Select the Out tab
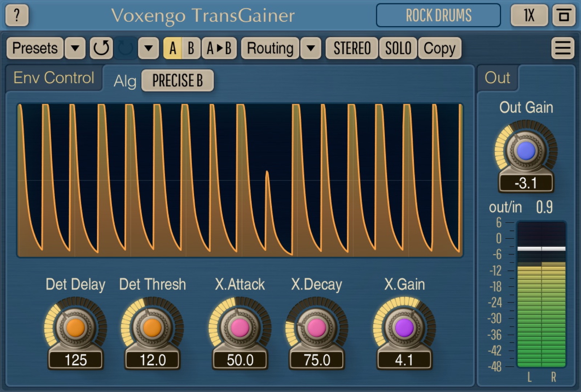This screenshot has height=392, width=581. [497, 78]
